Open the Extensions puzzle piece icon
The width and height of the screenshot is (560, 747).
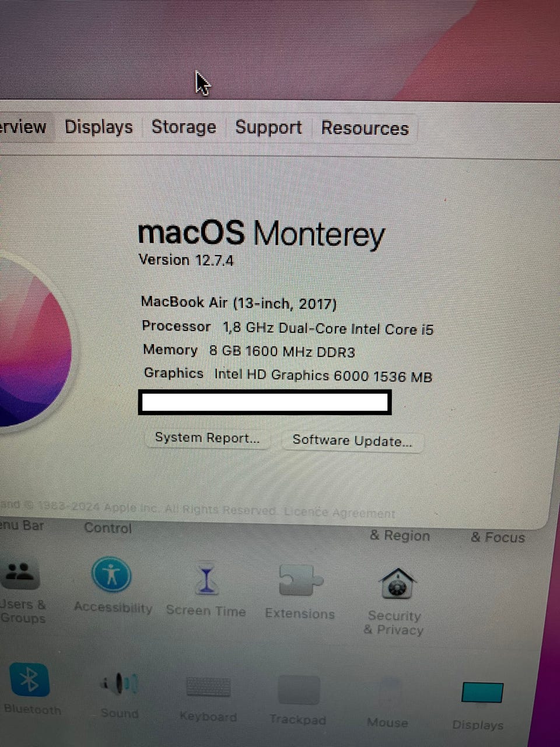[x=300, y=581]
